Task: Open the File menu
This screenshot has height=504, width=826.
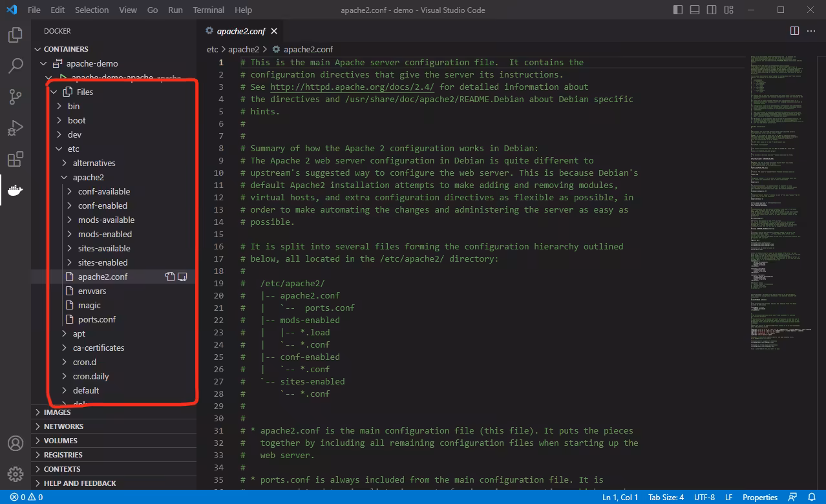Action: tap(34, 10)
